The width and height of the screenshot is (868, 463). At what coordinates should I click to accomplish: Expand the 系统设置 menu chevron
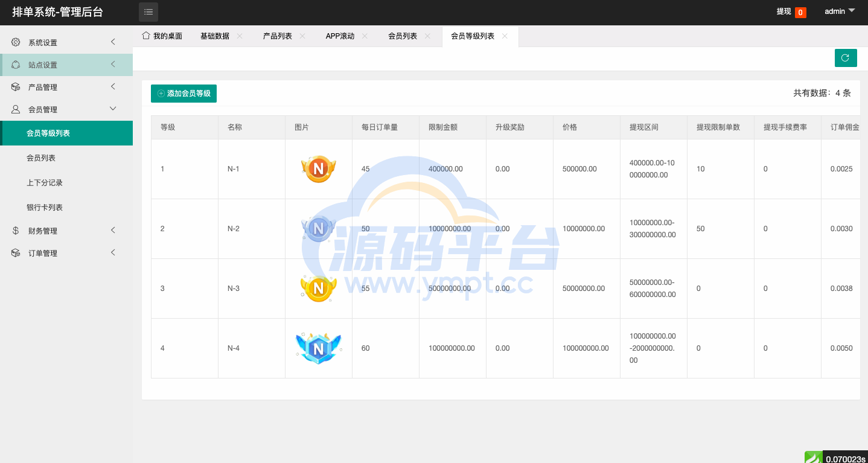[x=113, y=42]
